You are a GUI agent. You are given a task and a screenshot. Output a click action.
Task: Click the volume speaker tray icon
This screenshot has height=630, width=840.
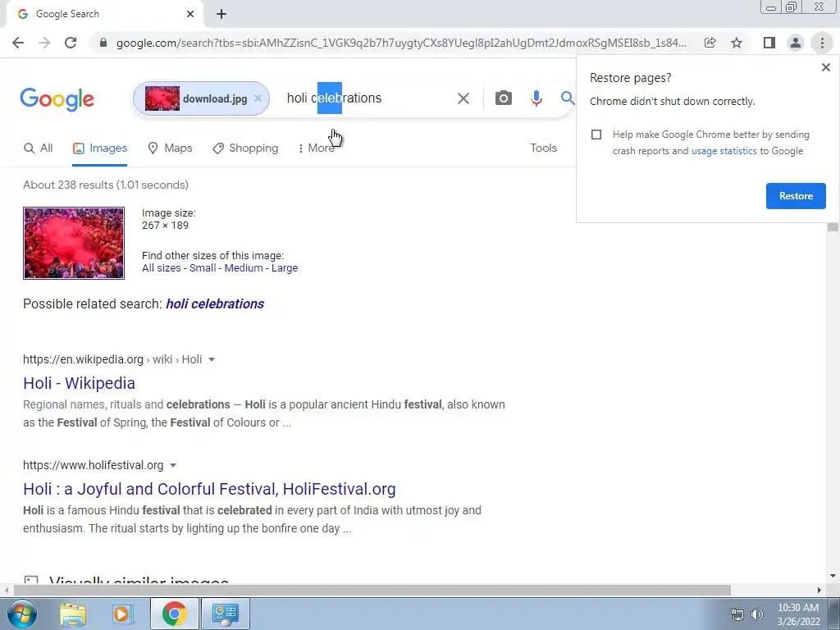pyautogui.click(x=757, y=614)
